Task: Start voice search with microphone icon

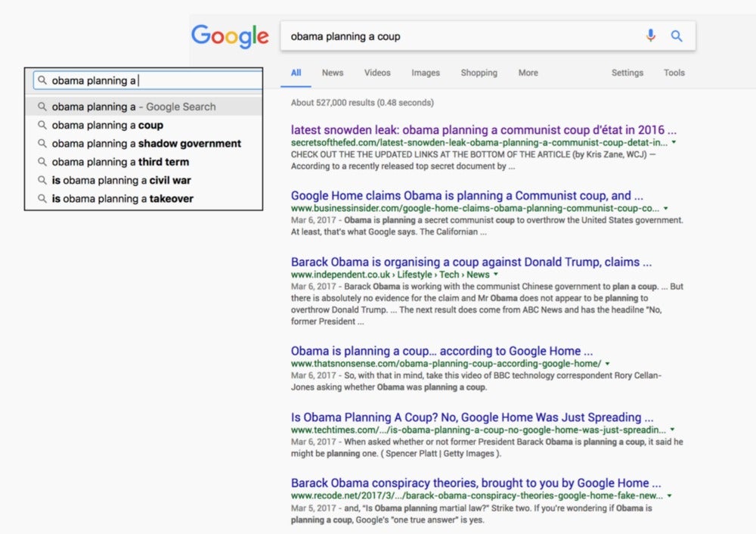Action: click(x=650, y=36)
